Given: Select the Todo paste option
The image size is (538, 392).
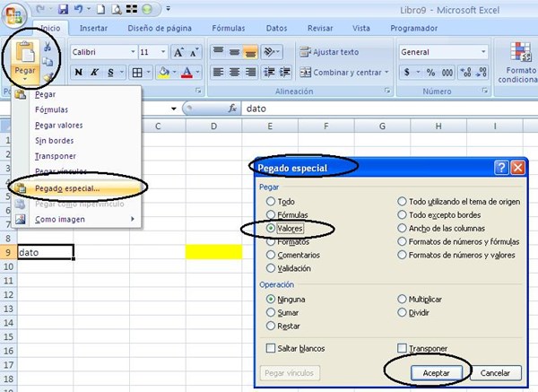Looking at the screenshot, I should [x=271, y=202].
